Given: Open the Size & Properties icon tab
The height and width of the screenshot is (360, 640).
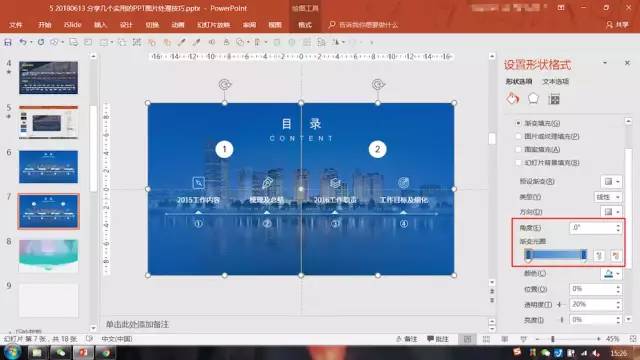Looking at the screenshot, I should coord(554,99).
